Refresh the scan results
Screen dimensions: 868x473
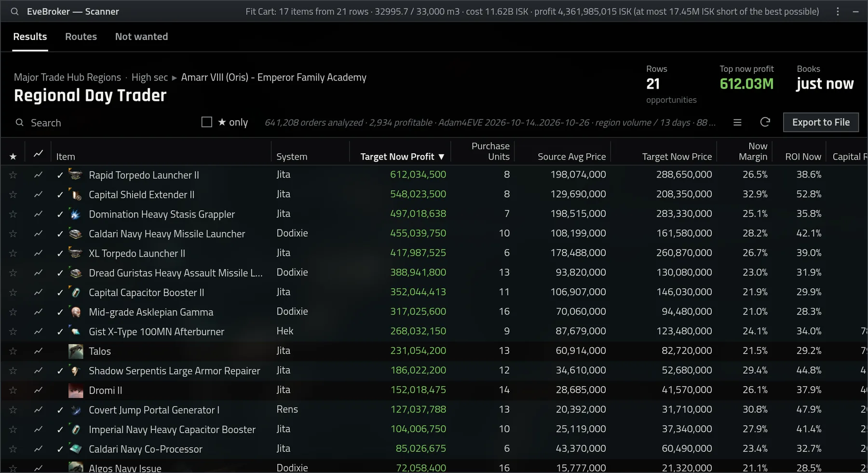pyautogui.click(x=765, y=122)
